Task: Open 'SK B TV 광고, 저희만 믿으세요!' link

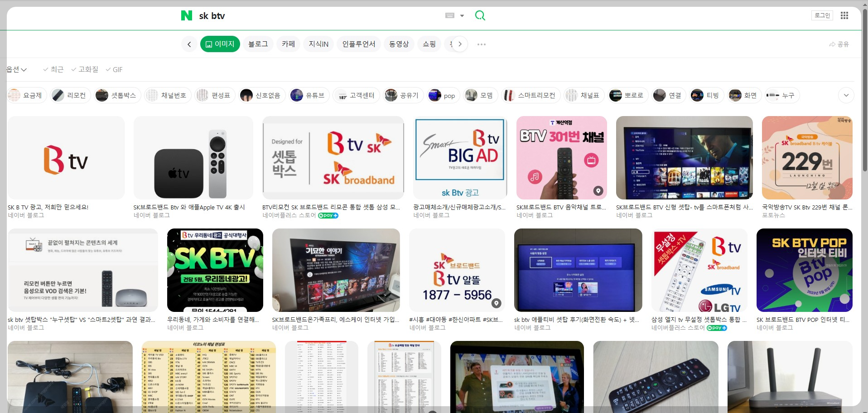Action: point(48,207)
